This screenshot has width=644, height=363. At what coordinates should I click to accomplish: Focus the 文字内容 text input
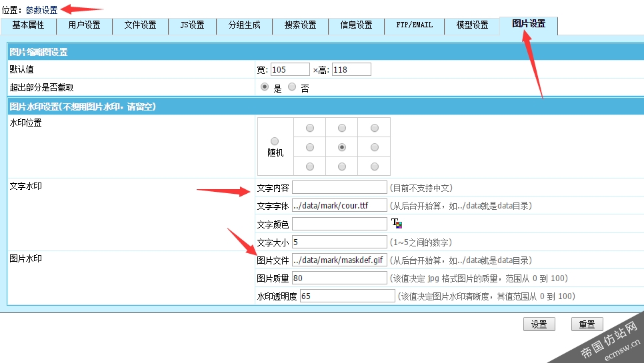[x=339, y=187]
